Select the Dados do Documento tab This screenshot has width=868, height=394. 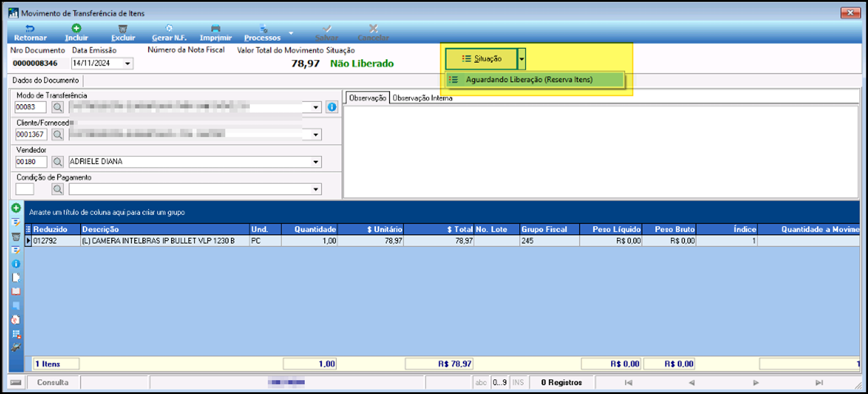[46, 80]
